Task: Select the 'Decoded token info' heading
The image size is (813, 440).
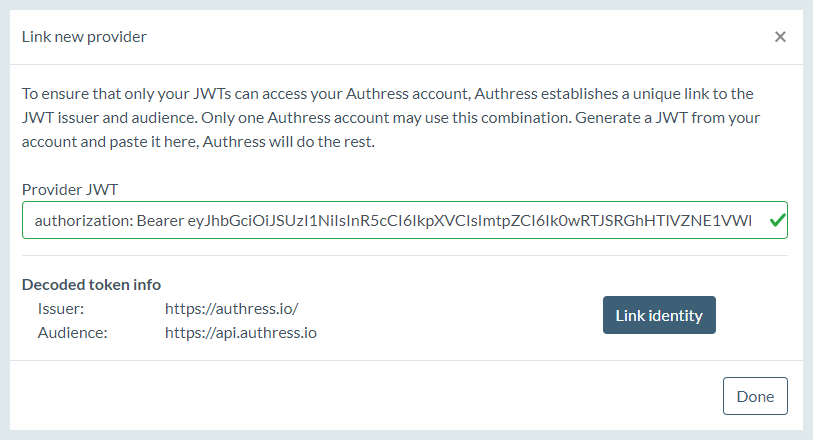Action: (91, 284)
